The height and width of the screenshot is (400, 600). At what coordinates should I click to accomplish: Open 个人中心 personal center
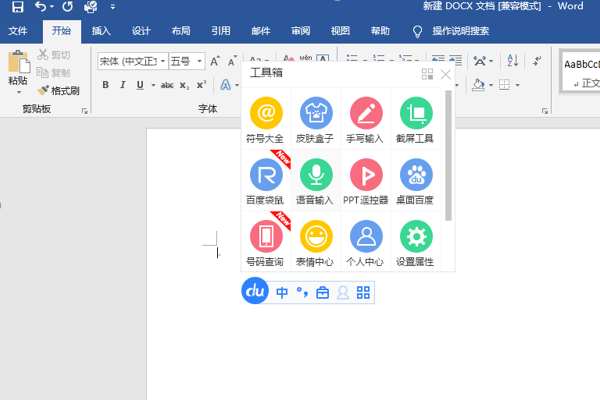pos(366,242)
